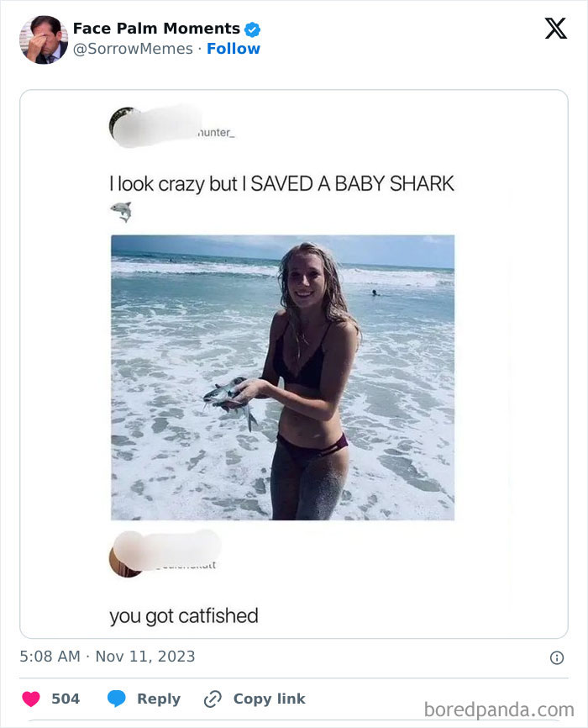Screen dimensions: 588x728
Task: Click the boredpanda.com watermark
Action: click(x=498, y=710)
